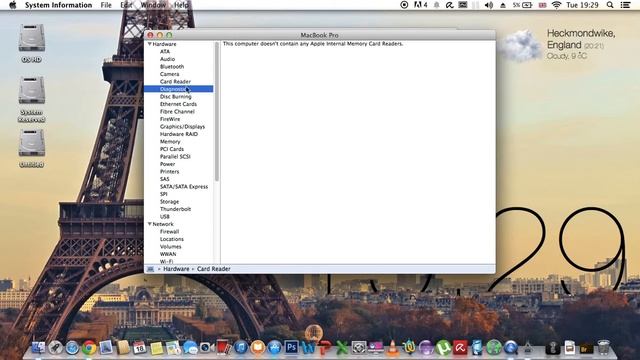Click the Tue 19:29 clock
The width and height of the screenshot is (640, 360).
click(582, 5)
